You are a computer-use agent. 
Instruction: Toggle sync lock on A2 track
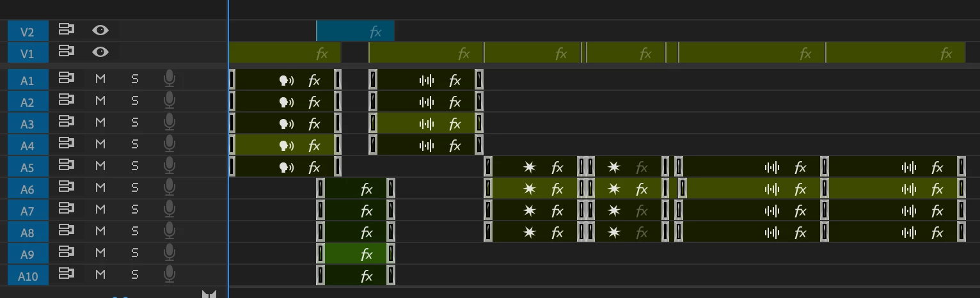coord(66,100)
